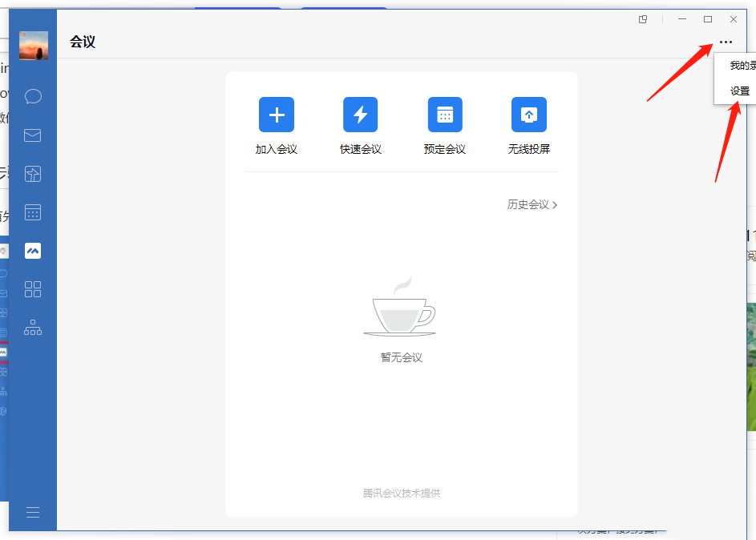This screenshot has width=756, height=540.
Task: Start a 快速会议 via the lightning icon
Action: (360, 115)
